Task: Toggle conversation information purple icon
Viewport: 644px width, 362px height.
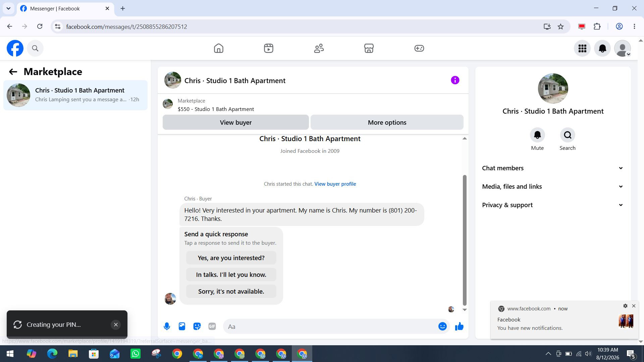Action: point(455,80)
